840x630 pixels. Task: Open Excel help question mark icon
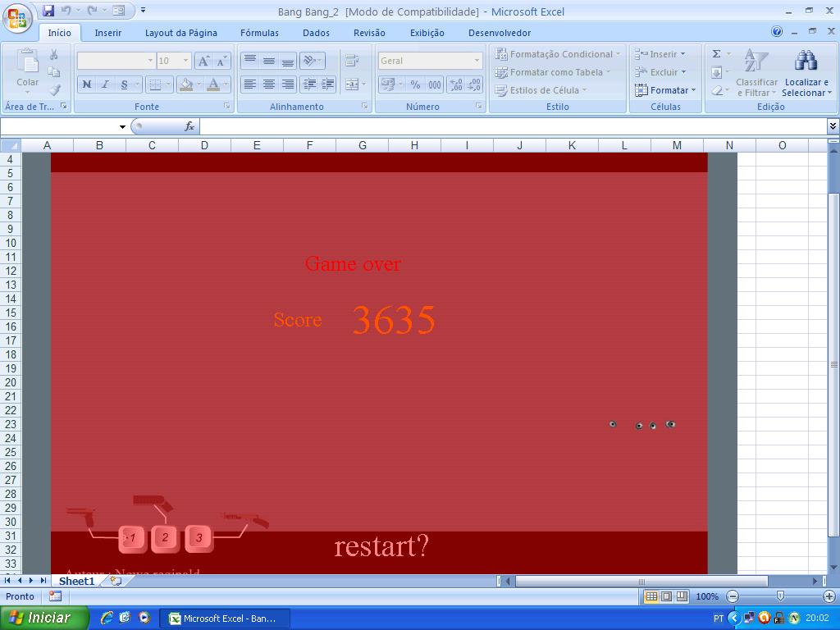click(777, 32)
